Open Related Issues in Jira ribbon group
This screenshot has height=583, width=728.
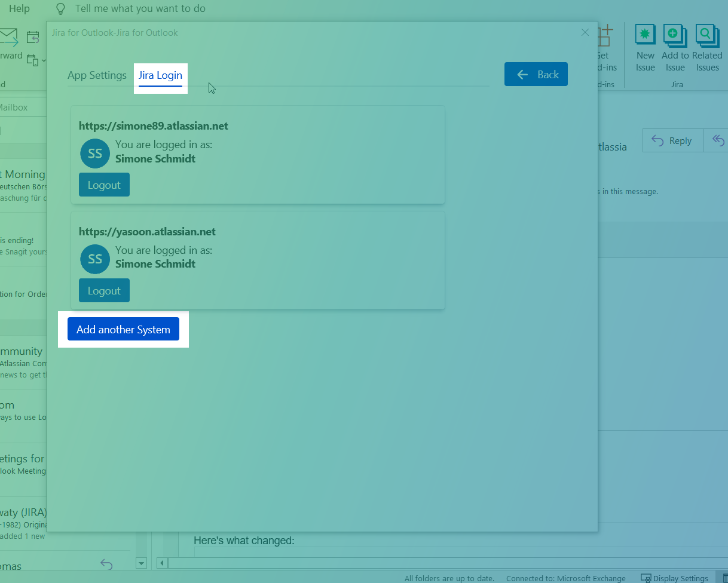[x=707, y=36]
